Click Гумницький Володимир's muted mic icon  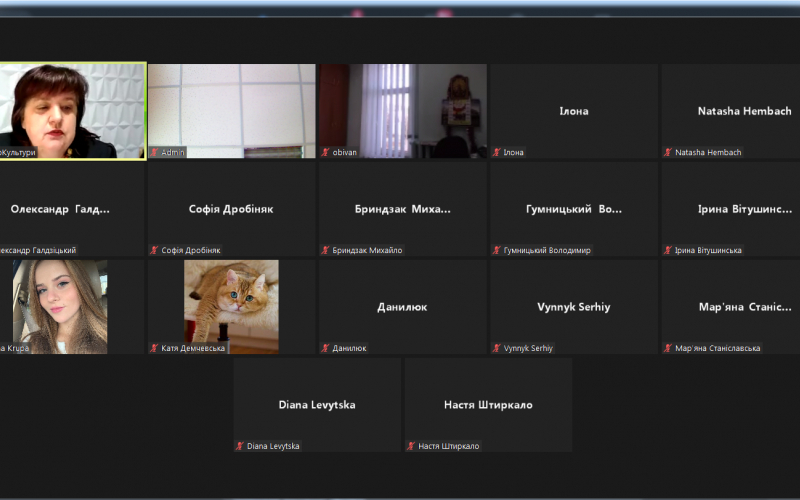(x=496, y=250)
